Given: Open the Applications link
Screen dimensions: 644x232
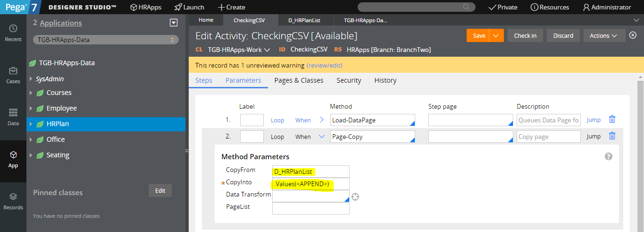Looking at the screenshot, I should click(61, 23).
